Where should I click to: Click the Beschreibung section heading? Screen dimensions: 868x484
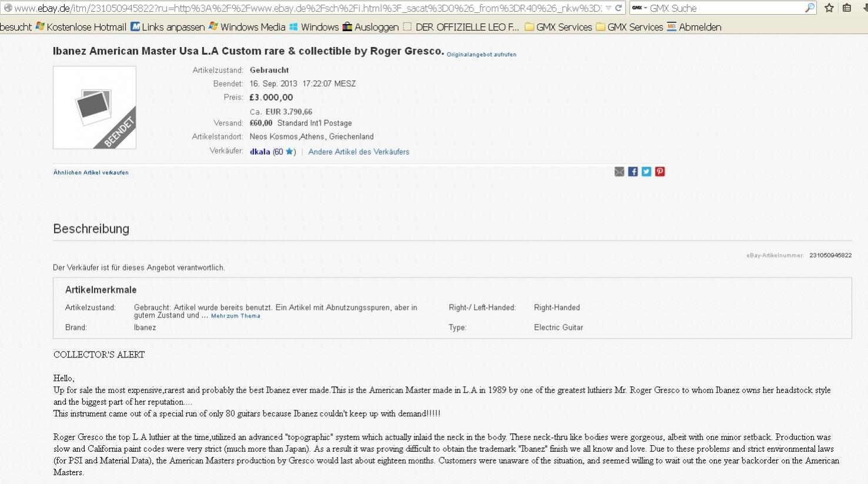[91, 229]
